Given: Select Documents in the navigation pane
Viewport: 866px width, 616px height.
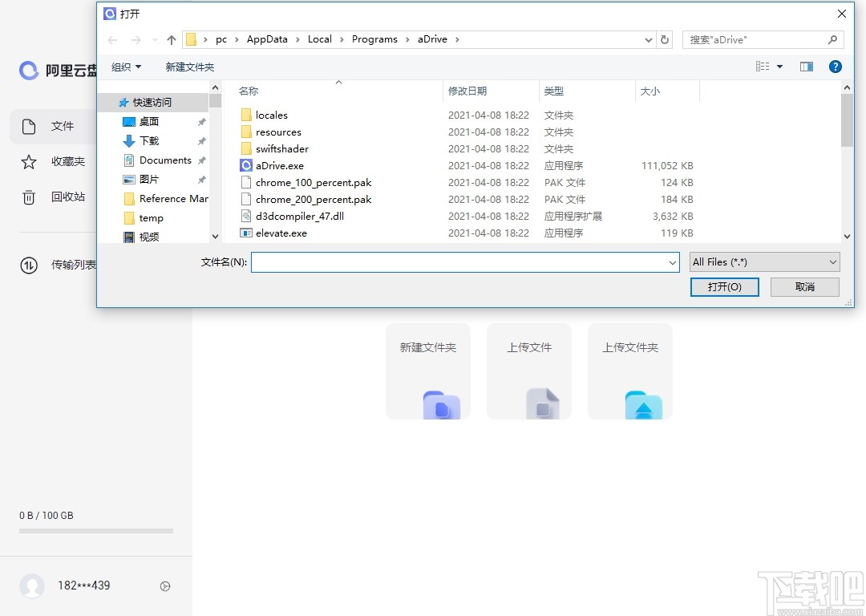Looking at the screenshot, I should point(165,160).
